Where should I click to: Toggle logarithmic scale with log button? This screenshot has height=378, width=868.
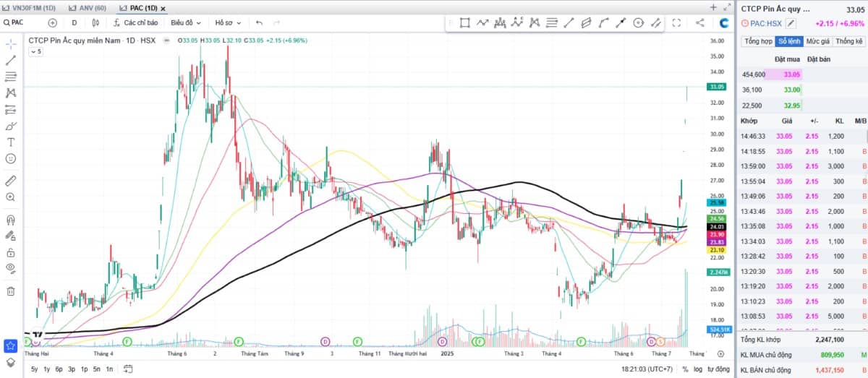point(698,369)
